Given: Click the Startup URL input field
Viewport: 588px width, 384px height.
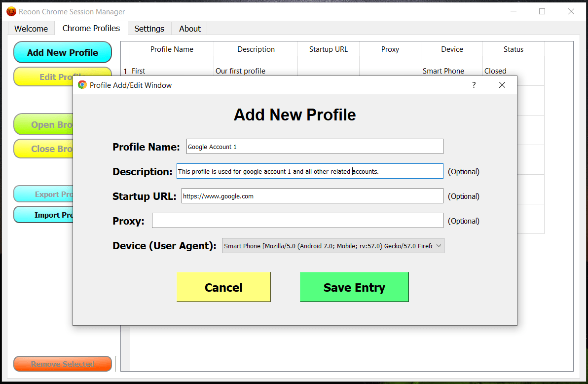Looking at the screenshot, I should tap(312, 196).
